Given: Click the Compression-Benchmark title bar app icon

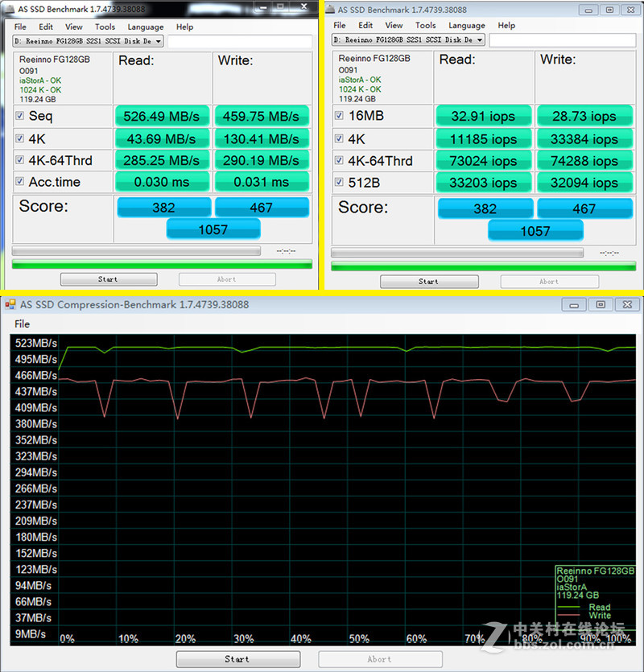Looking at the screenshot, I should pyautogui.click(x=10, y=305).
